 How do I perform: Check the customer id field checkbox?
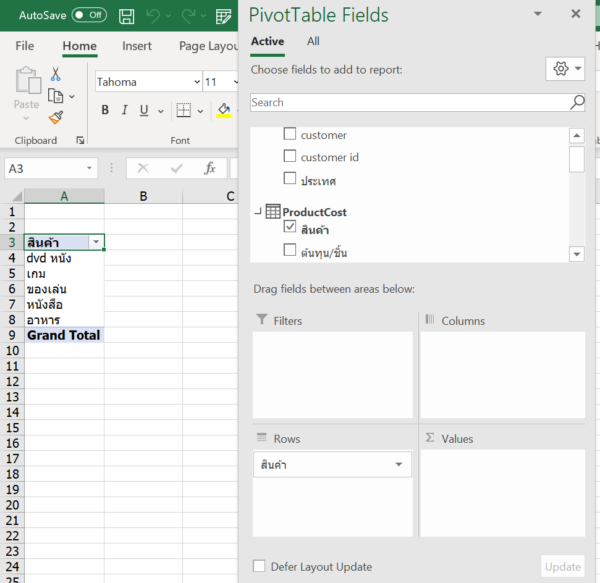[x=290, y=156]
